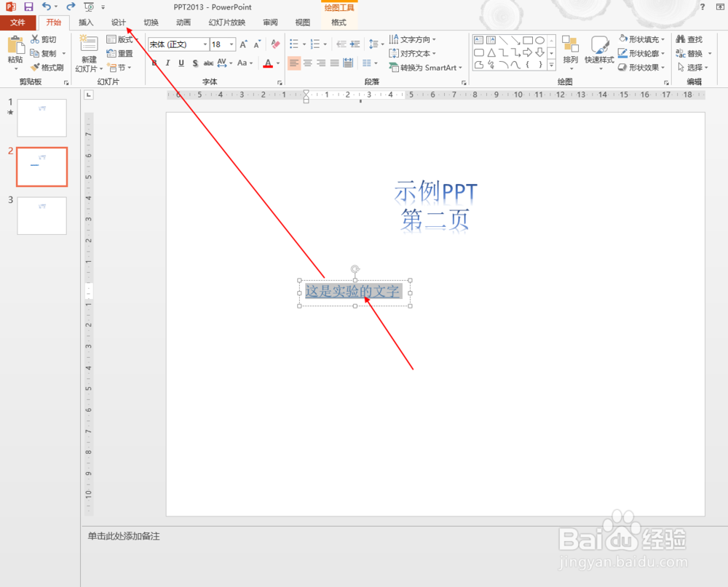Justify the text alignment
Viewport: 728px width, 587px height.
coord(335,63)
